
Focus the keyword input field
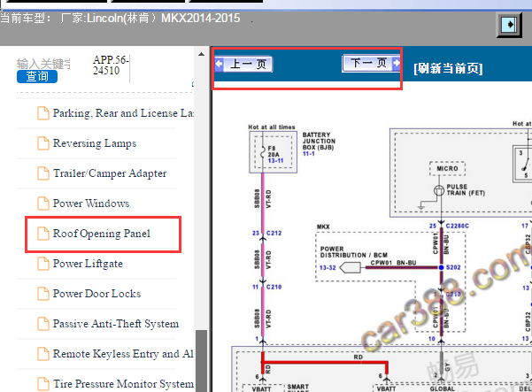click(43, 64)
